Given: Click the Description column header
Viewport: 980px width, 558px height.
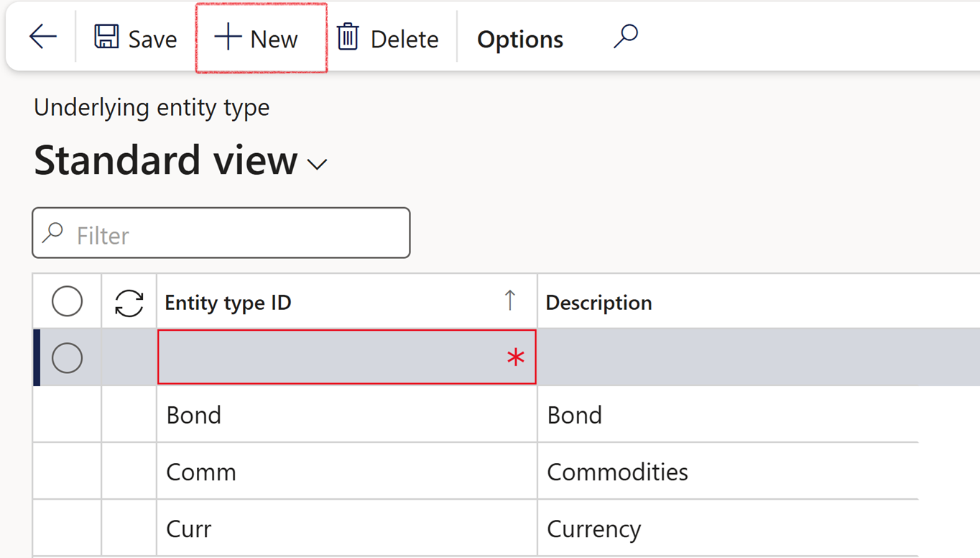Looking at the screenshot, I should click(598, 303).
